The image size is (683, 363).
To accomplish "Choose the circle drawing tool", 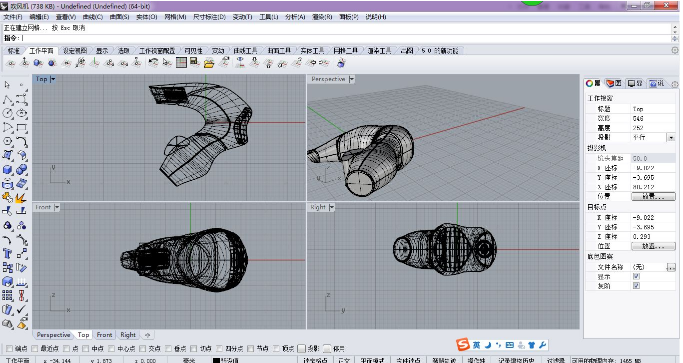I will 7,113.
